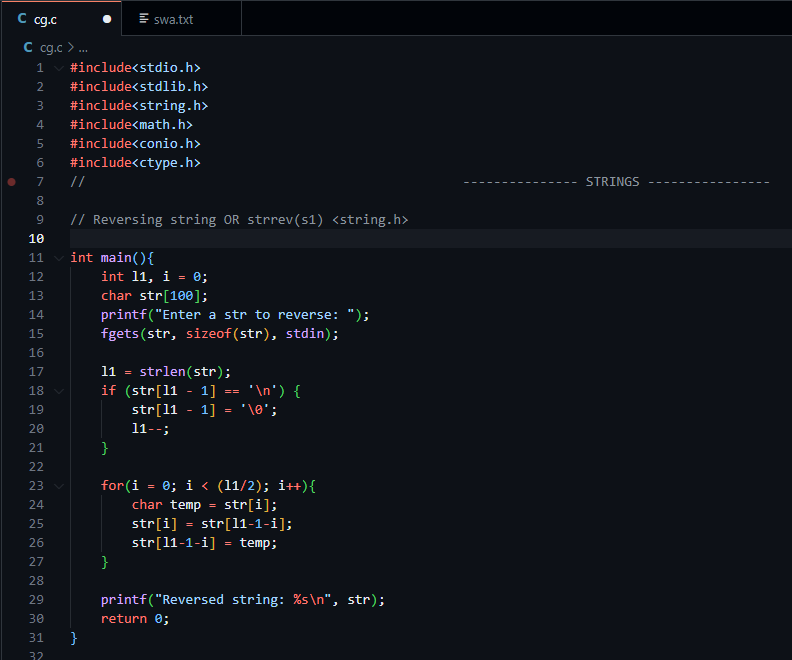The height and width of the screenshot is (660, 792).
Task: Click line number 15 in the gutter
Action: [36, 334]
